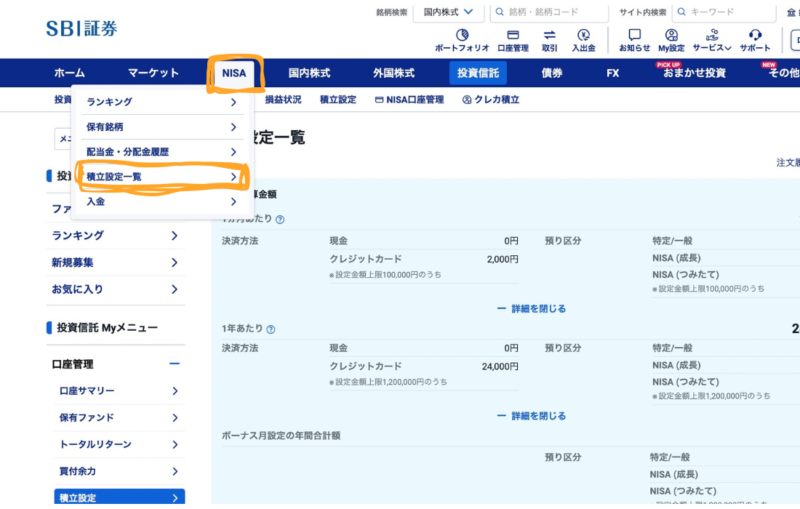The height and width of the screenshot is (509, 800).
Task: Open トータルリターン in the sidebar
Action: coord(117,444)
